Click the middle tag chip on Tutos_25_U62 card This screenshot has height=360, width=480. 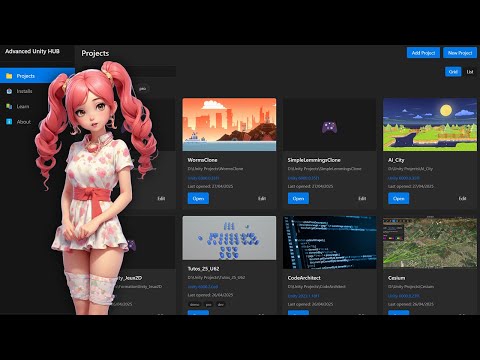click(x=209, y=304)
